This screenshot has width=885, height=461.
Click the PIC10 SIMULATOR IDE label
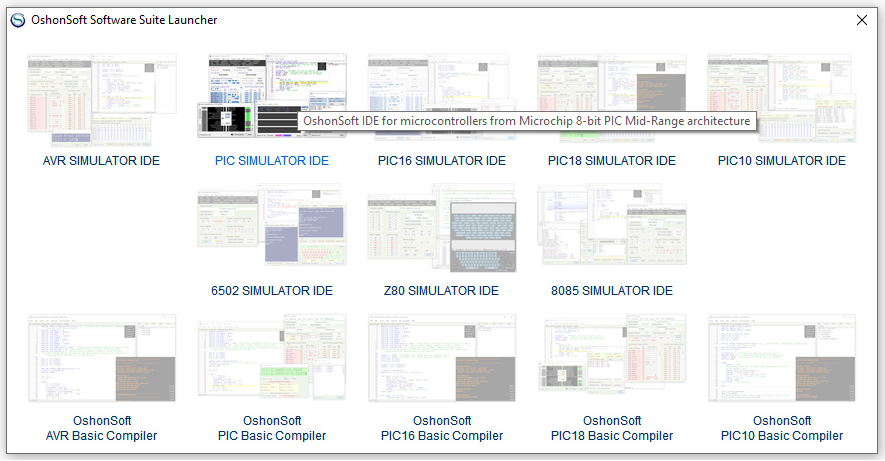pos(782,161)
